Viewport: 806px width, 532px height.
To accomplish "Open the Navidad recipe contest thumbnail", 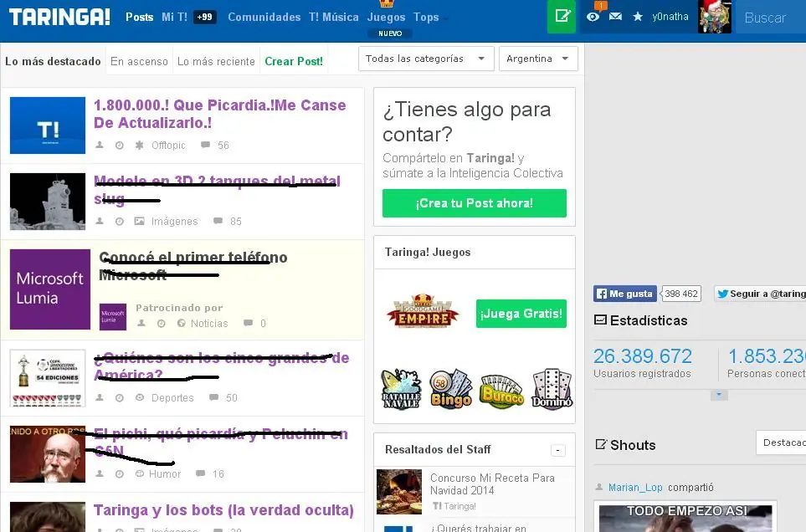I will pyautogui.click(x=399, y=492).
